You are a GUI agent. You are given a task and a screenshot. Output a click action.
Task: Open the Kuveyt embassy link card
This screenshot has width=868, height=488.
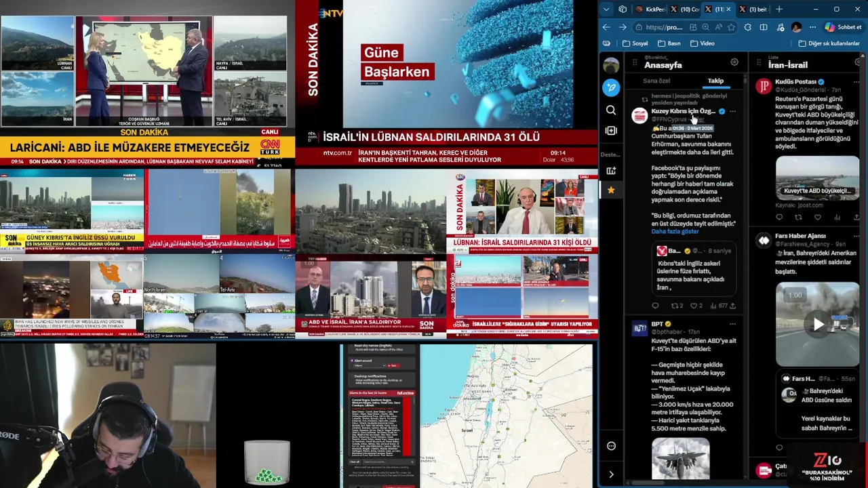coord(817,178)
